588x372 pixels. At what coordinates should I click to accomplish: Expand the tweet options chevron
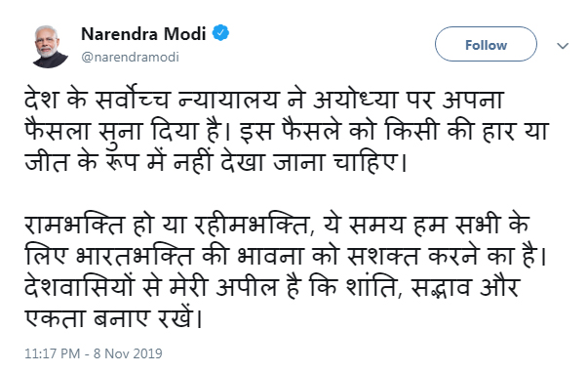[x=563, y=46]
